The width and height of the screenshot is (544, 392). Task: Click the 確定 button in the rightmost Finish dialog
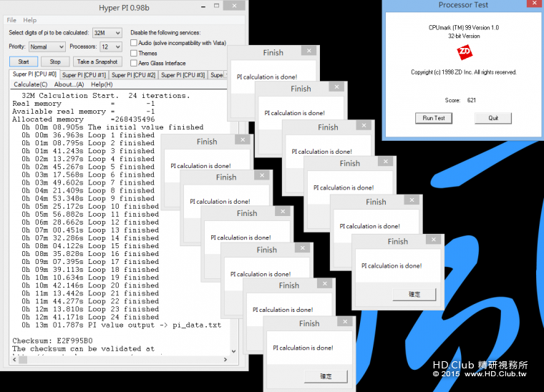(414, 295)
